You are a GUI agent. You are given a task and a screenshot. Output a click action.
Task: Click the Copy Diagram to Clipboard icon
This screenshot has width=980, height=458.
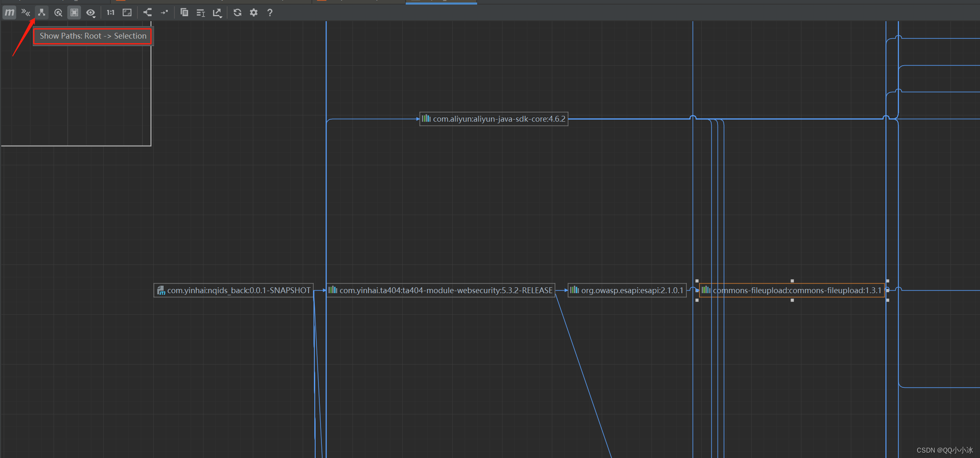(184, 12)
